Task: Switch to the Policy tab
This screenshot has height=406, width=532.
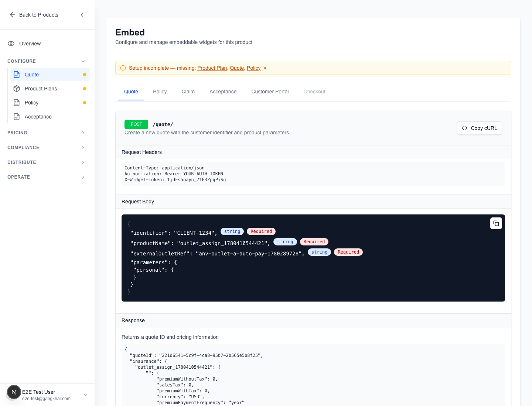Action: pyautogui.click(x=160, y=92)
